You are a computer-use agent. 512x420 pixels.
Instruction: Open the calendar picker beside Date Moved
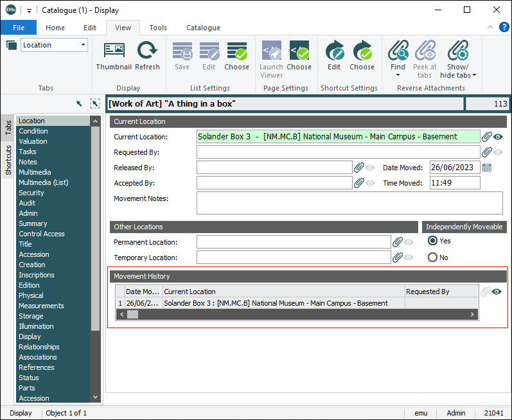click(487, 168)
